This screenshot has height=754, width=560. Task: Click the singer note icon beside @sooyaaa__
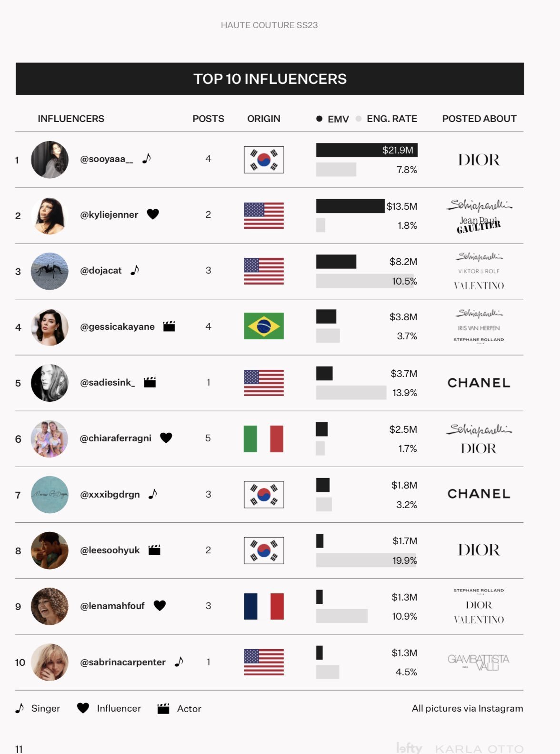pyautogui.click(x=147, y=158)
